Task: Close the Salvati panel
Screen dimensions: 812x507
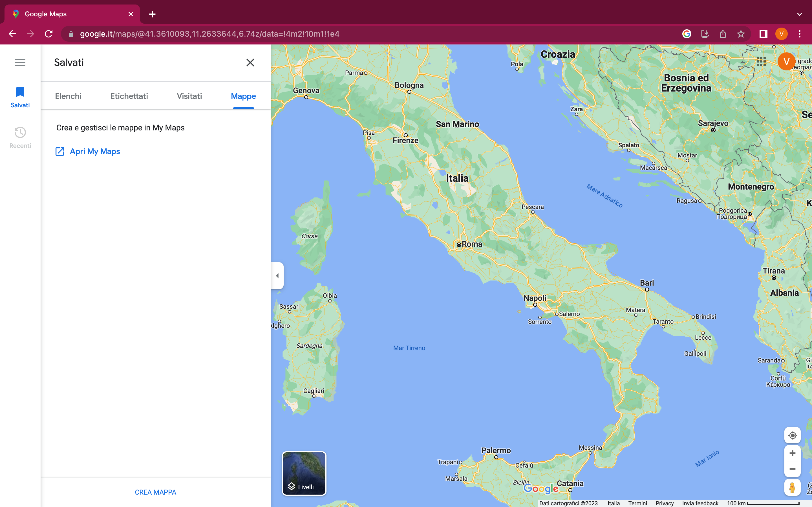Action: coord(250,63)
